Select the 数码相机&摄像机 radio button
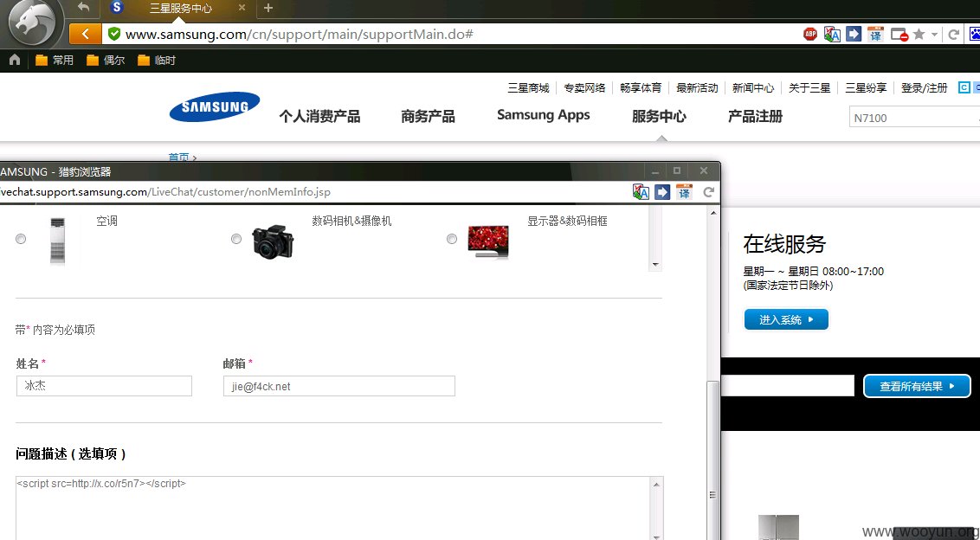 pyautogui.click(x=236, y=239)
